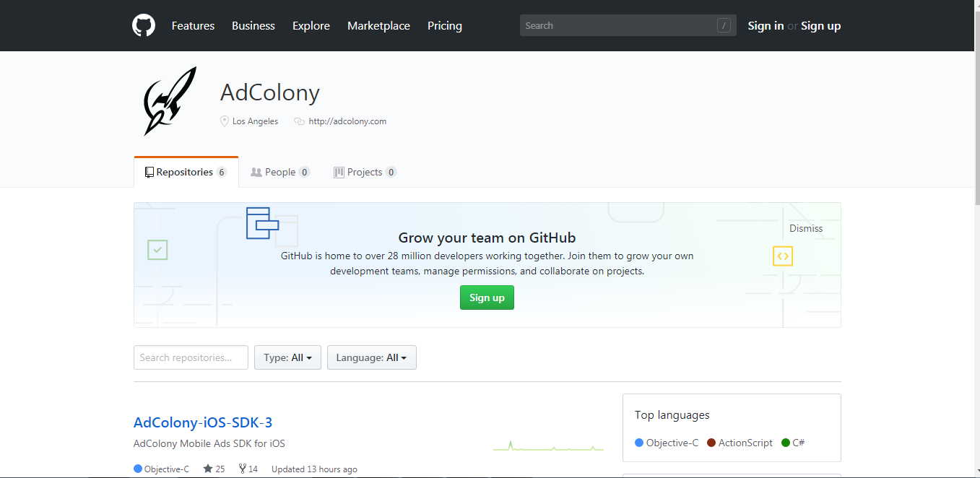The width and height of the screenshot is (980, 478).
Task: Switch to the People tab
Action: 280,172
